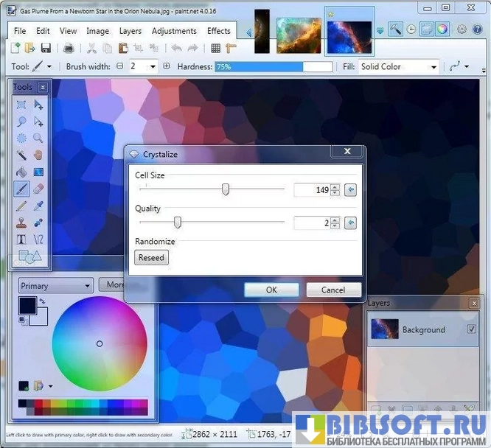Open the Effects menu
Screen dimensions: 491x448
point(219,31)
